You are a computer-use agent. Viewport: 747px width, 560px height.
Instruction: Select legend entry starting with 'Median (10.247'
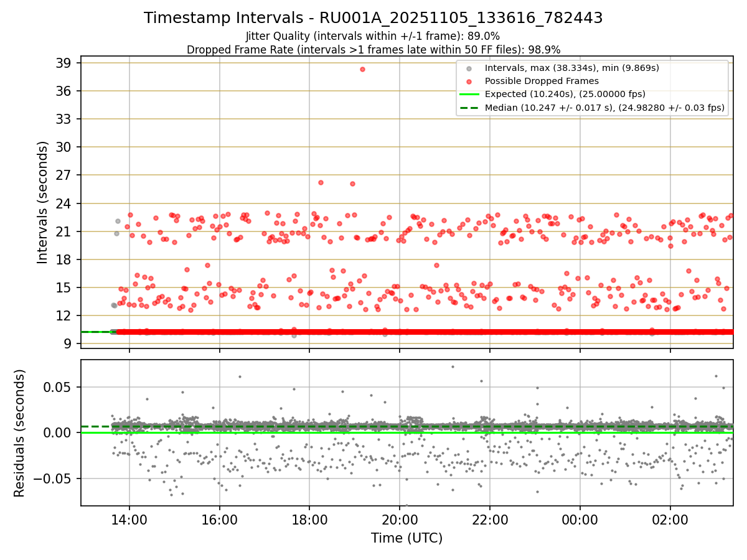(604, 108)
